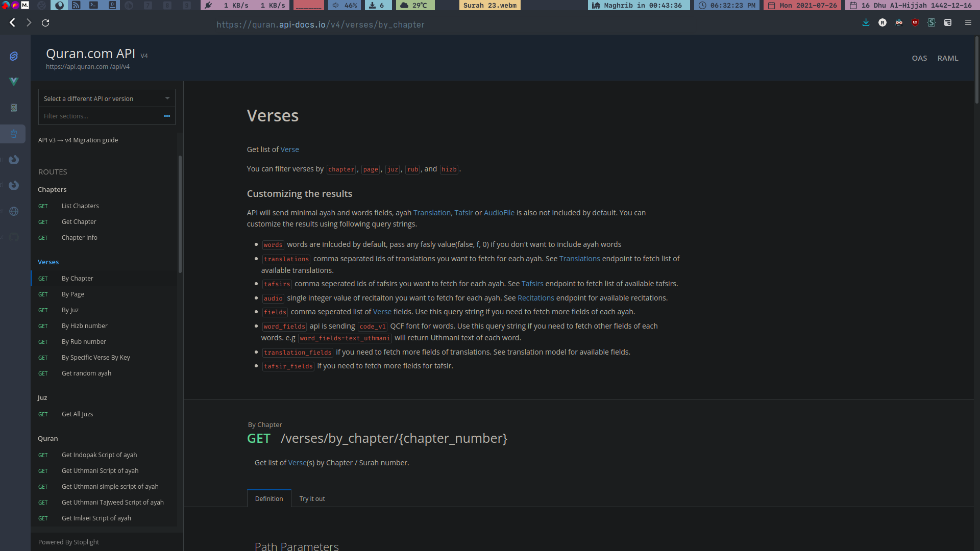
Task: Select the active robot-icon tab in vertical bar
Action: tap(14, 134)
